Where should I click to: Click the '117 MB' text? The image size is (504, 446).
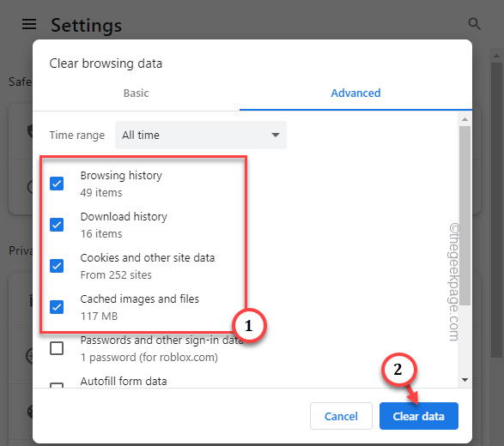tap(99, 316)
